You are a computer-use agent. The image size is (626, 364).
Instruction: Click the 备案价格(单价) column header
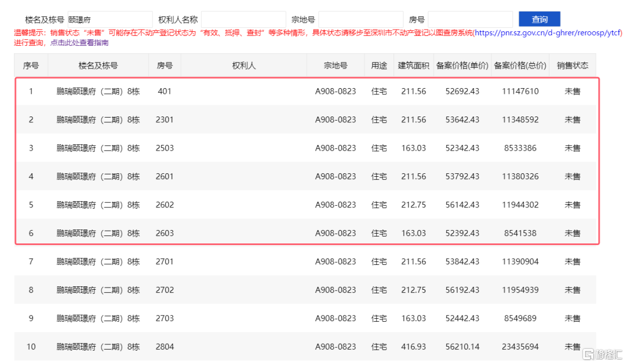462,65
